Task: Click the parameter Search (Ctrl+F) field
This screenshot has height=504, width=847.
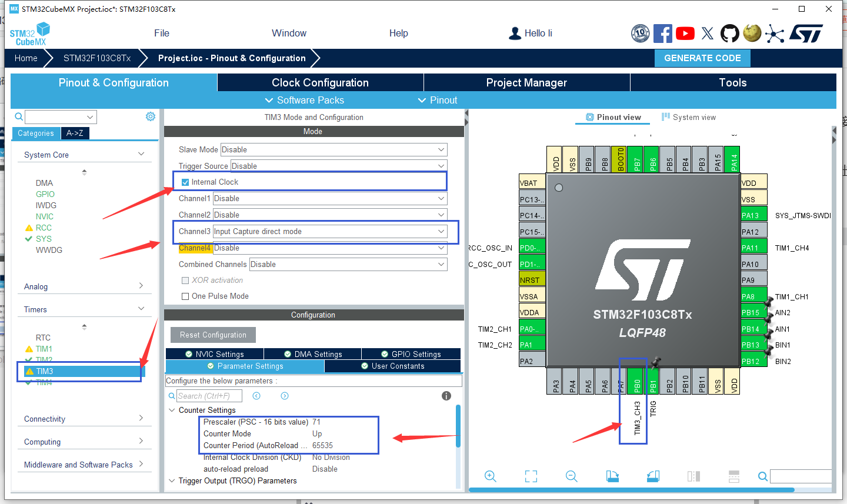Action: coord(211,396)
